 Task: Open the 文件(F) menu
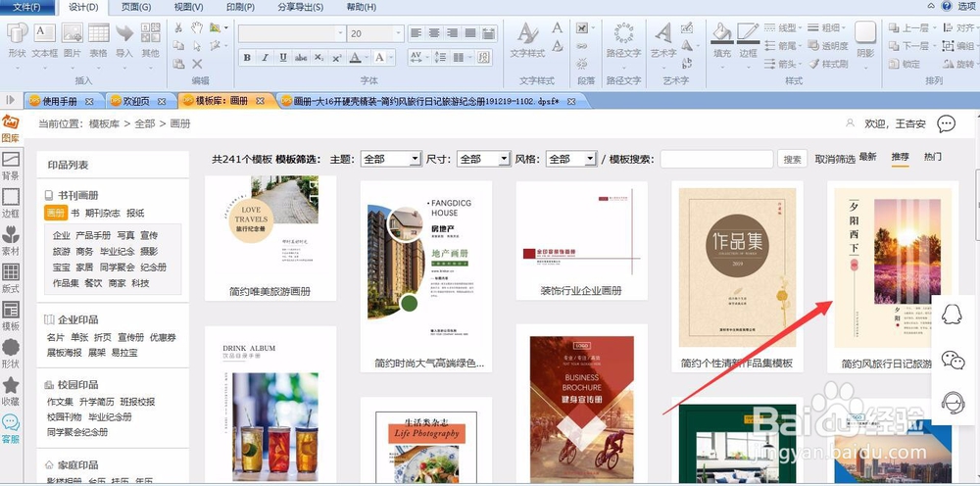26,7
